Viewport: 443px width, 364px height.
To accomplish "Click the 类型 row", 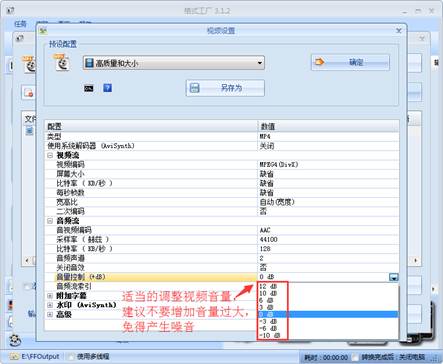I will (222, 136).
